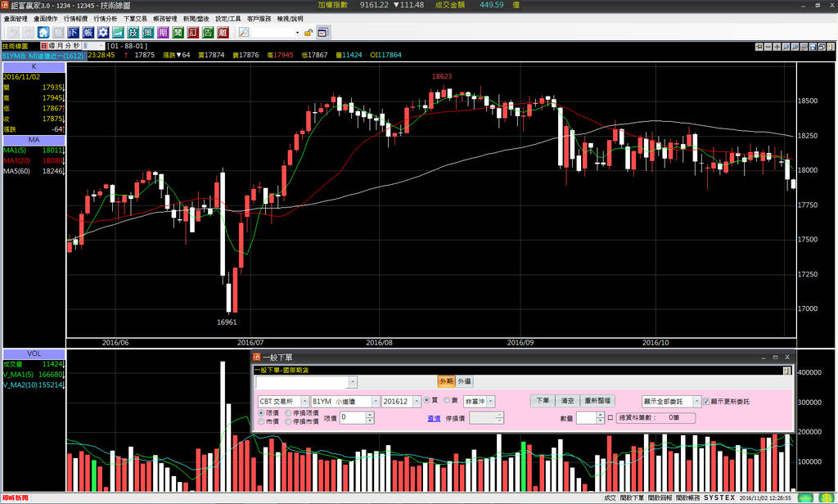Viewport: 838px width, 504px height.
Task: Select the 賣 sell radio button
Action: 446,400
